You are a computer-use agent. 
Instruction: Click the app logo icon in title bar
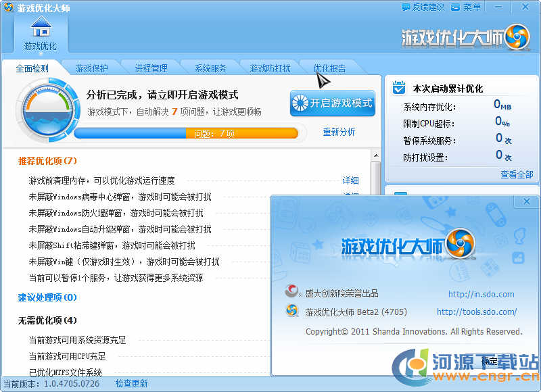[8, 7]
